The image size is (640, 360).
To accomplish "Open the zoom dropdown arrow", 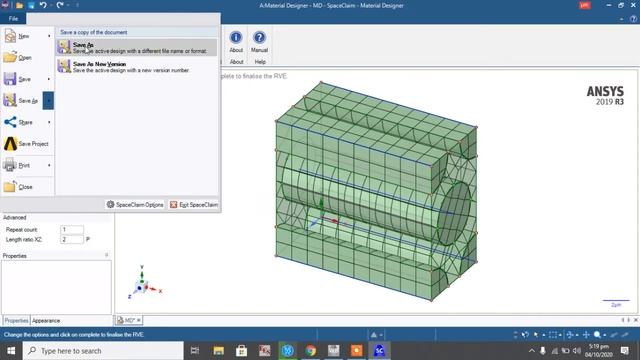I will [604, 335].
